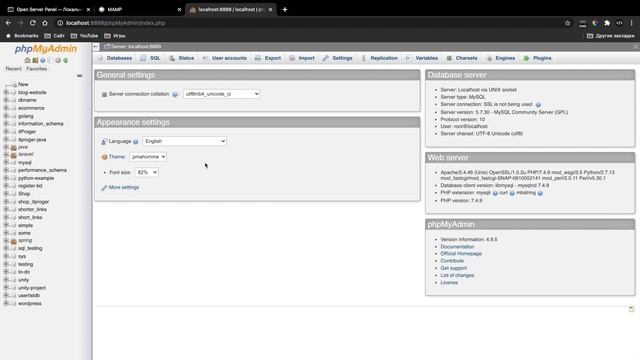Image resolution: width=640 pixels, height=360 pixels.
Task: Click New to create a database
Action: [x=23, y=84]
